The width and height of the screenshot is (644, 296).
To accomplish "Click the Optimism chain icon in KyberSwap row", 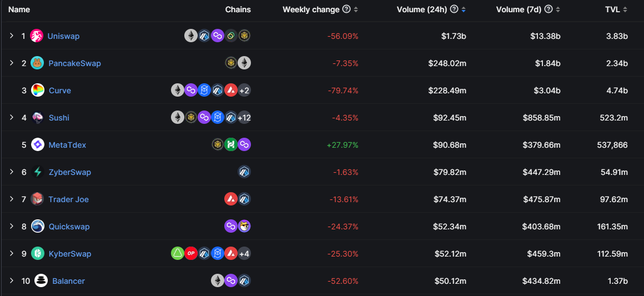I will [x=191, y=254].
